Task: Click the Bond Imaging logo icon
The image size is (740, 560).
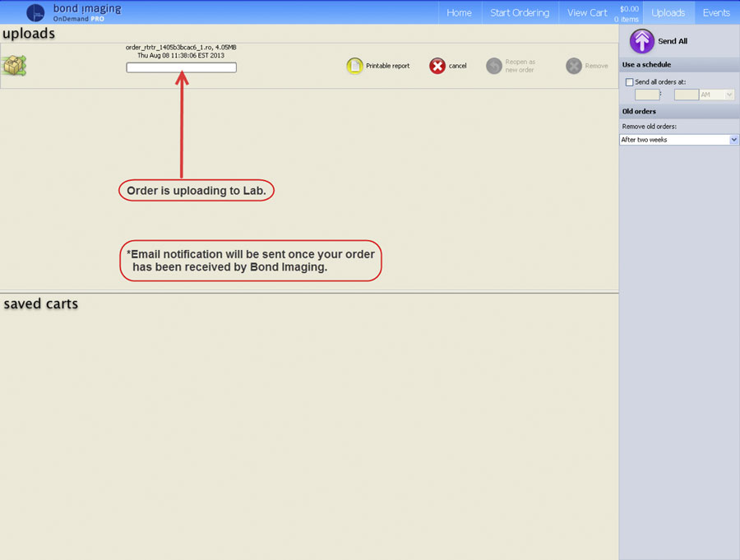Action: tap(35, 12)
